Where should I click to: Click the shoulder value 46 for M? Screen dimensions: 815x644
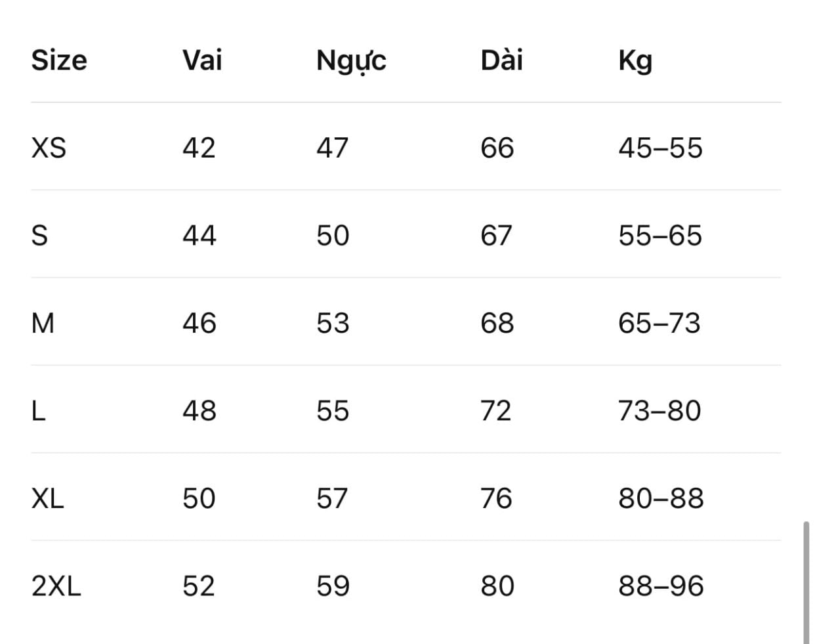(199, 323)
